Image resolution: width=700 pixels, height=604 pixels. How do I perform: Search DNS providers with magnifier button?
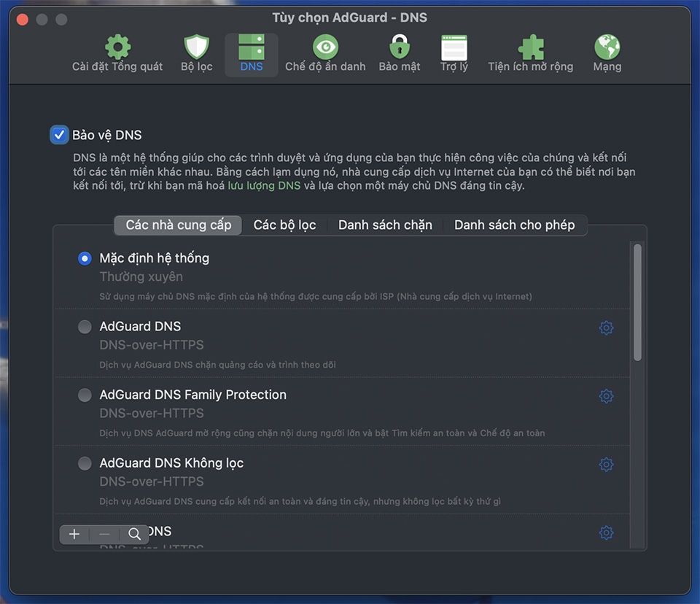coord(134,534)
